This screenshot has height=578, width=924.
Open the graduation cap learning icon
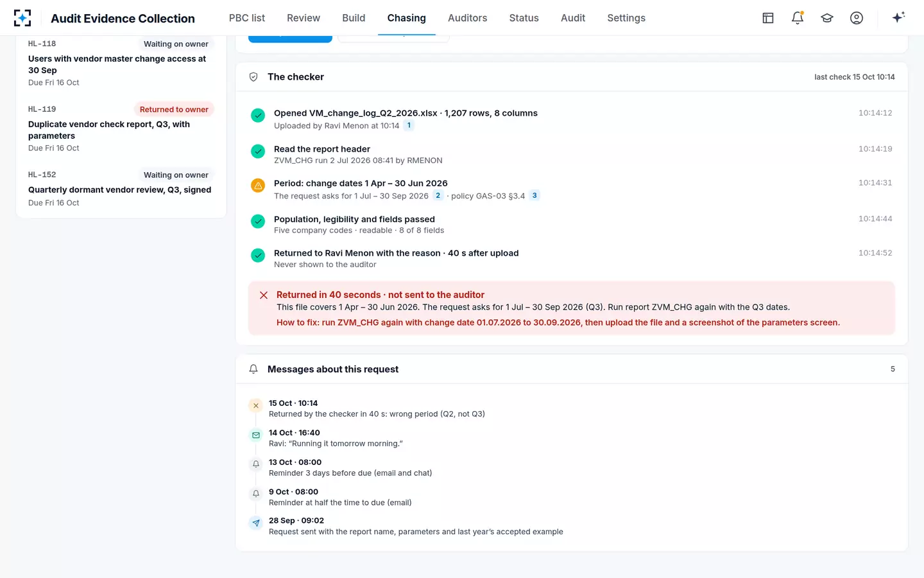pyautogui.click(x=827, y=18)
